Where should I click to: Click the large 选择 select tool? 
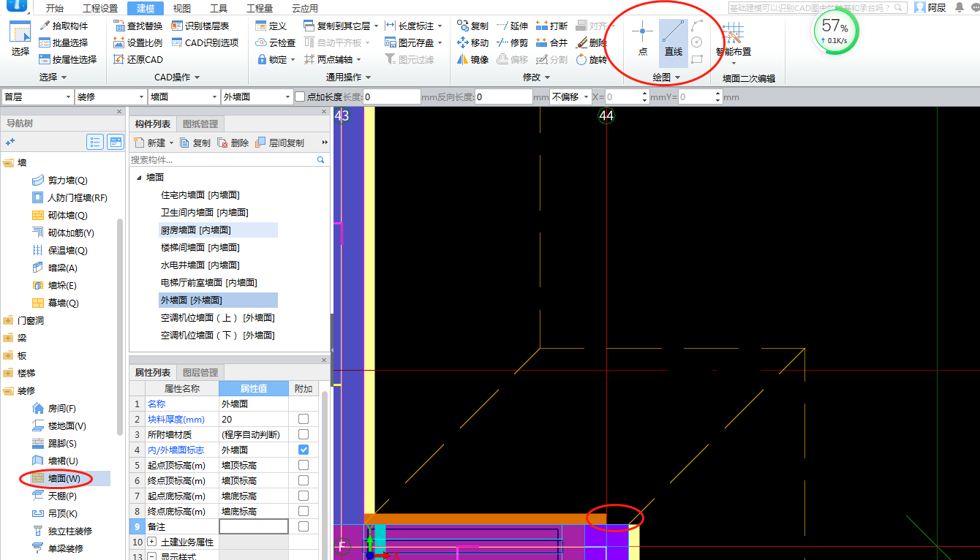click(x=20, y=40)
